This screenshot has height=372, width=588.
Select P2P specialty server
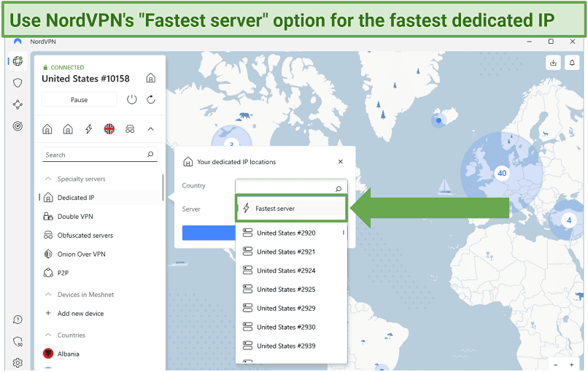[101, 273]
